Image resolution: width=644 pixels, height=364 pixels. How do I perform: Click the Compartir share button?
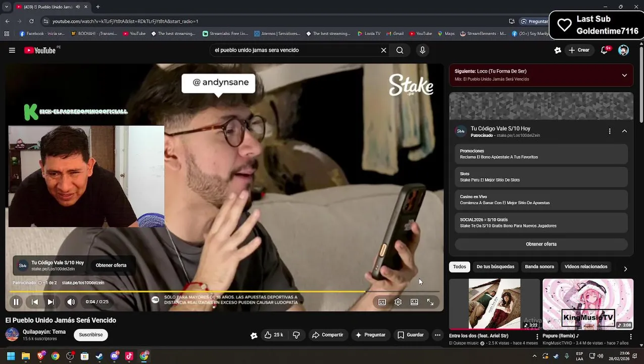[x=327, y=335]
